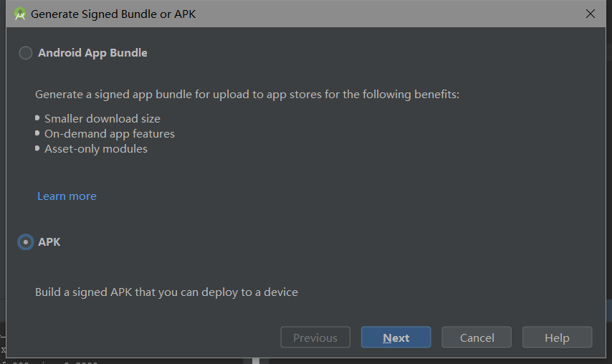Select the Android App Bundle radio button
This screenshot has width=612, height=364.
click(x=26, y=53)
